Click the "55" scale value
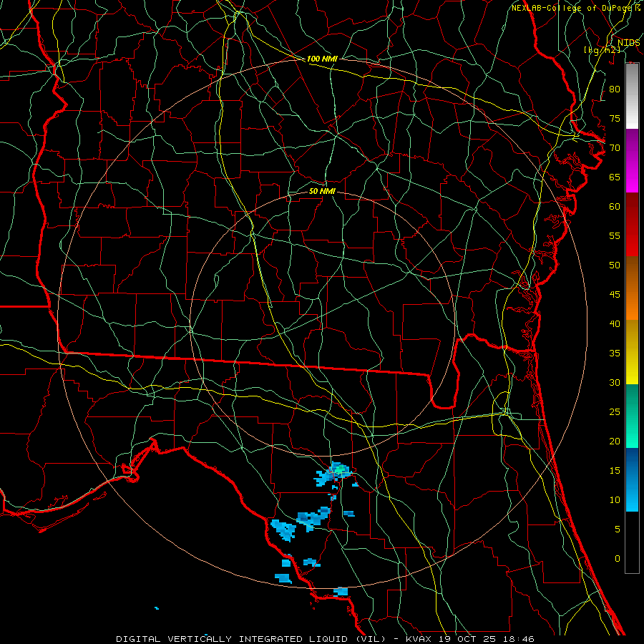The width and height of the screenshot is (644, 644). (615, 235)
